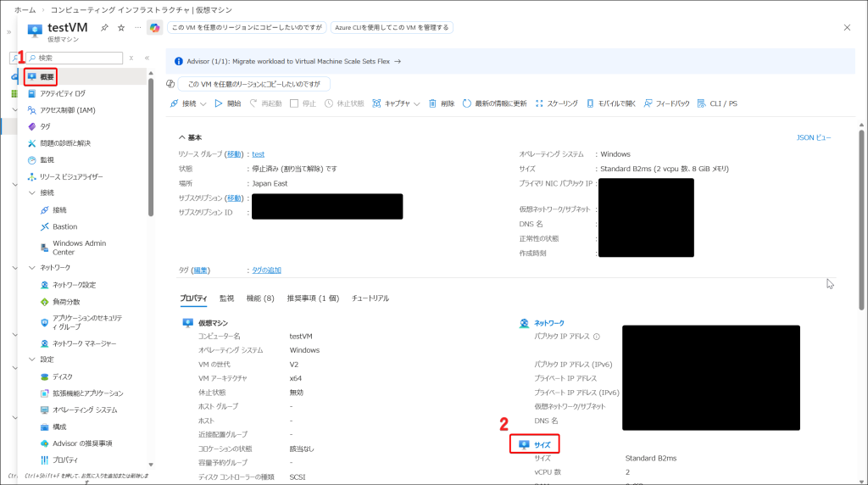Refresh using 最新の情報に更新 icon

tap(467, 103)
